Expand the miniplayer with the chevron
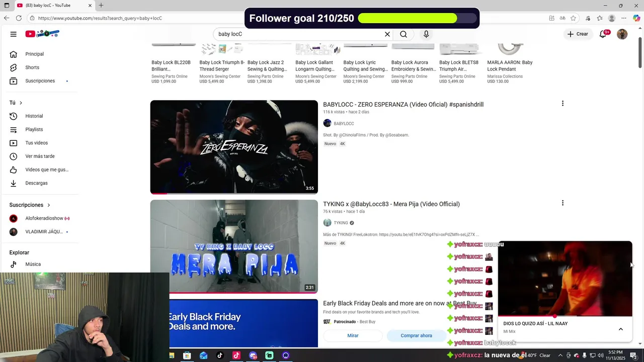The image size is (644, 362). (x=621, y=329)
